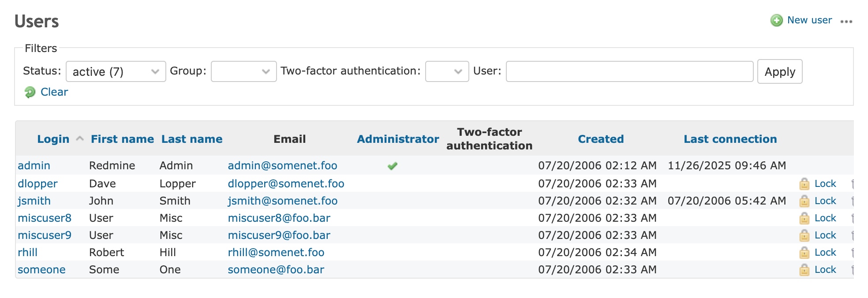The height and width of the screenshot is (298, 868).
Task: Sort by the Created column header
Action: 600,139
